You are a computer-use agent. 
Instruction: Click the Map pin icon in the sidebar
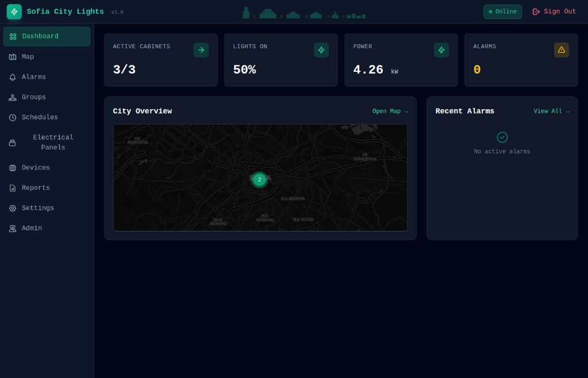[x=13, y=56]
